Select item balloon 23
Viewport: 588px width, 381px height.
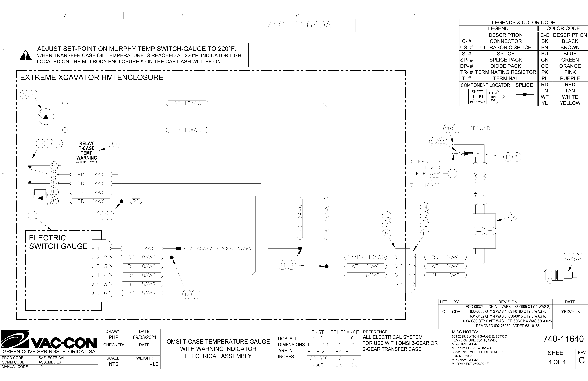[x=434, y=142]
